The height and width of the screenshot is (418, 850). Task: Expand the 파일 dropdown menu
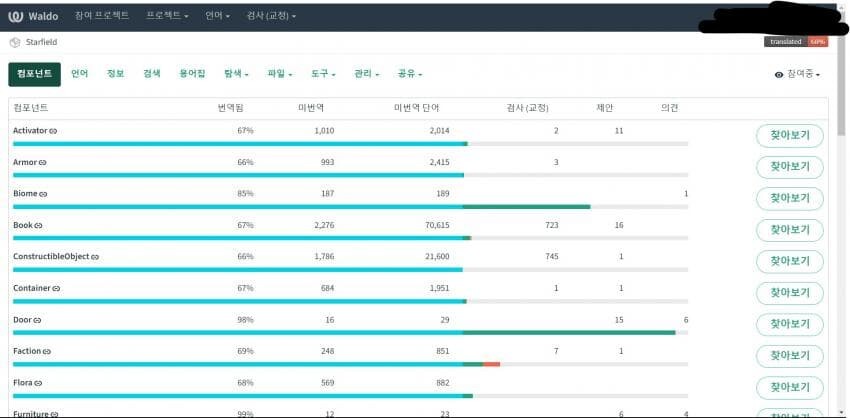tap(280, 74)
